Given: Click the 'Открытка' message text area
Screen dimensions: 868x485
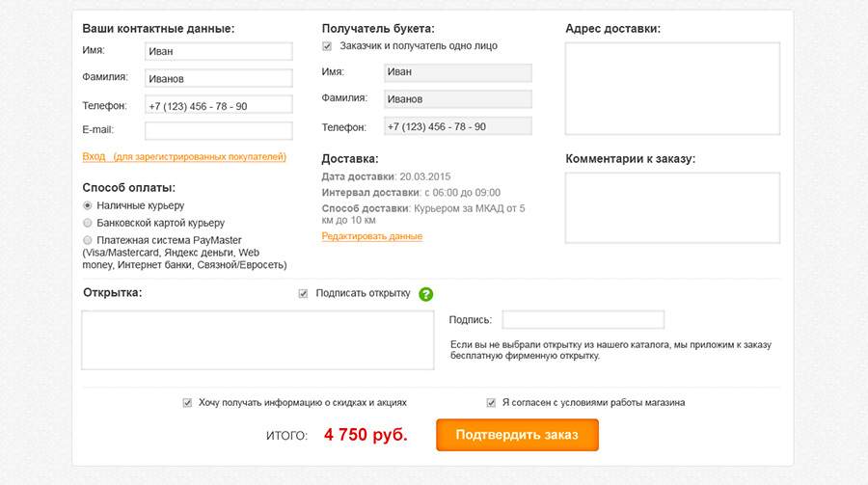Looking at the screenshot, I should (x=258, y=339).
